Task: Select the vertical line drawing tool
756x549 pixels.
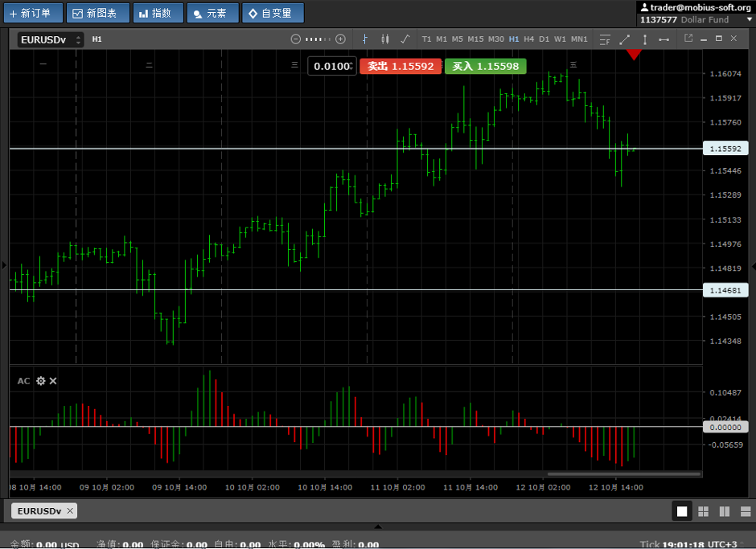Action: (645, 39)
